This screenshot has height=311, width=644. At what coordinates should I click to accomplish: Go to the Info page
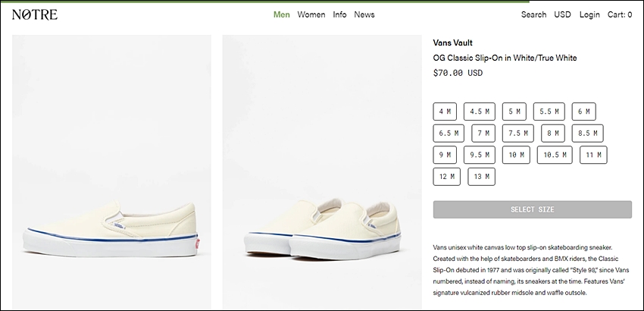pos(339,14)
